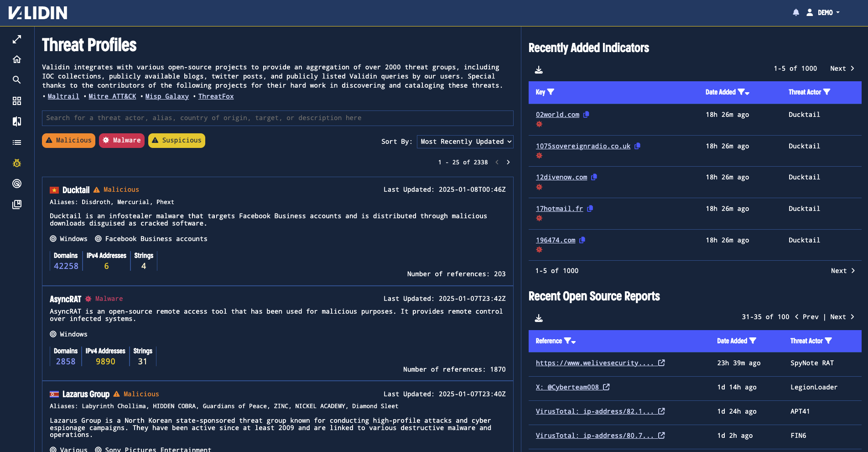The width and height of the screenshot is (868, 452).
Task: Open the 17hotmail.fr indicator link
Action: [559, 209]
